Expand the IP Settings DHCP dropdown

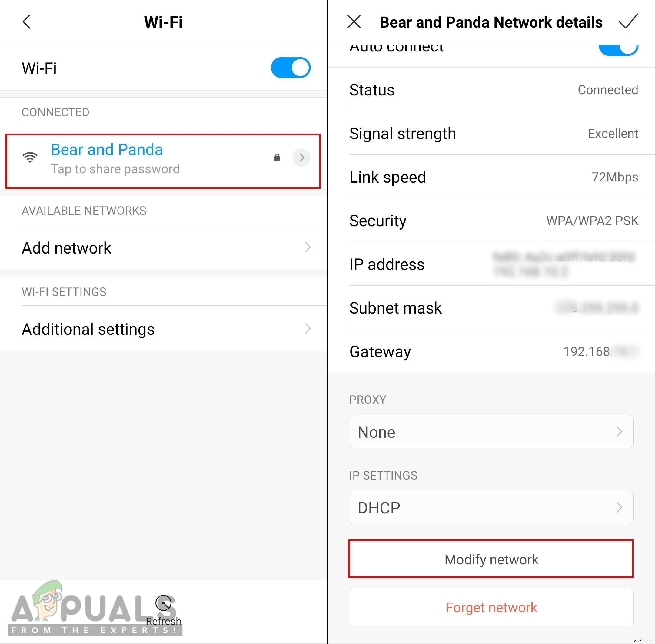click(492, 506)
